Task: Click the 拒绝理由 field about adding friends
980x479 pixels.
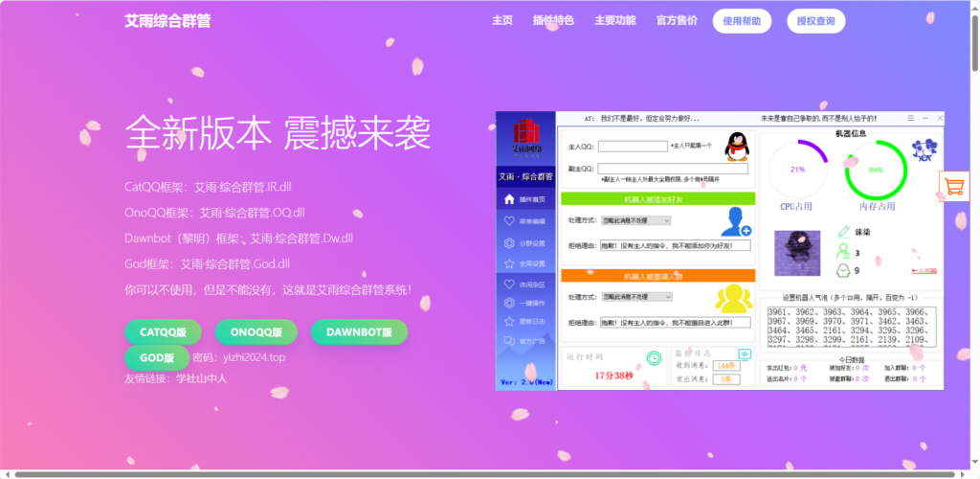Action: (x=675, y=246)
